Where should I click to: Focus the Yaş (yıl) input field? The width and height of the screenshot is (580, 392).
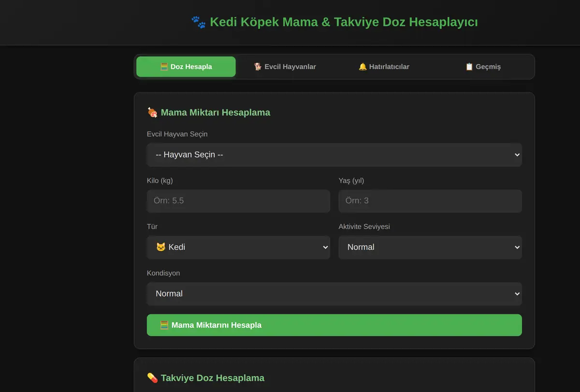coord(430,201)
